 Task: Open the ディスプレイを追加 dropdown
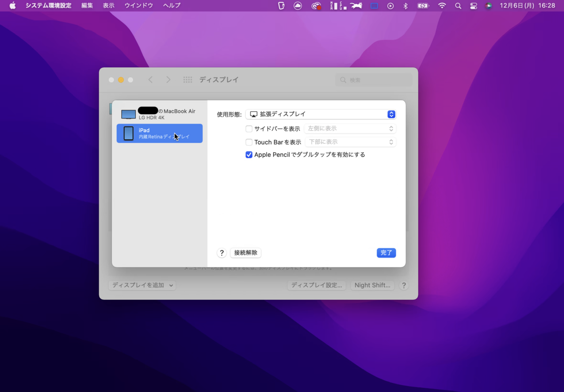[x=142, y=285]
